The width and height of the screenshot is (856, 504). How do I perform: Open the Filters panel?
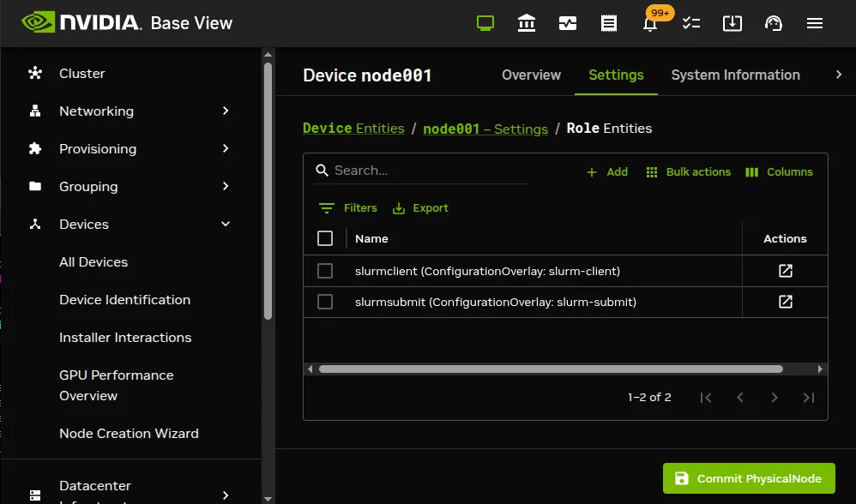(347, 207)
